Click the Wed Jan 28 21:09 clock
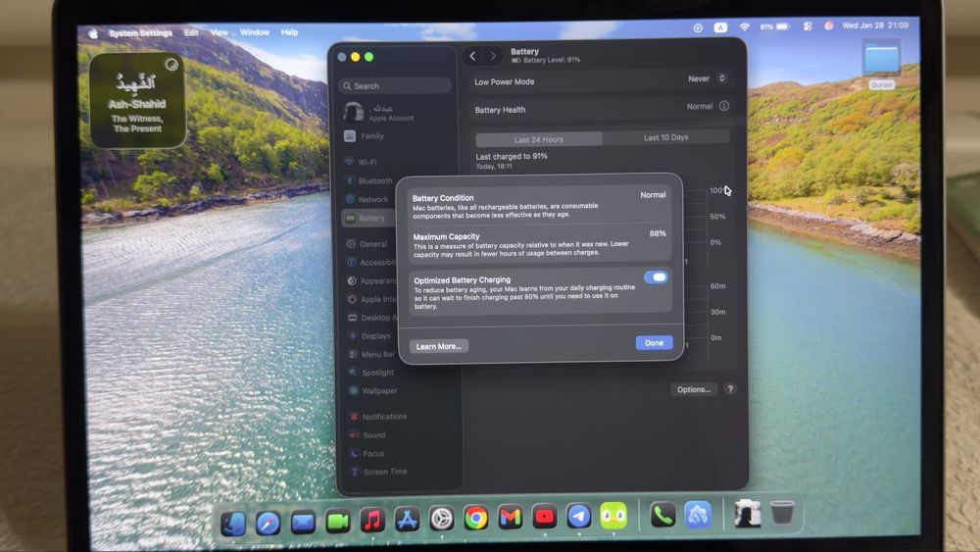The image size is (980, 552). [875, 25]
